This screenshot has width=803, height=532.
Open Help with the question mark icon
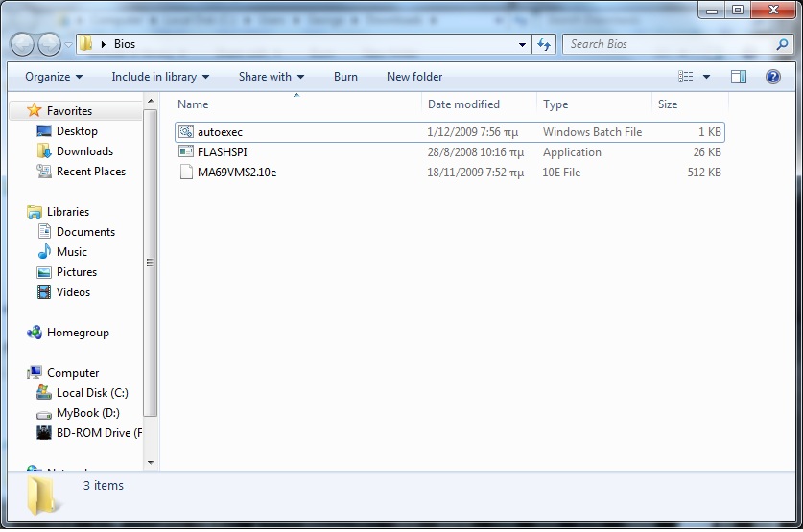(773, 77)
